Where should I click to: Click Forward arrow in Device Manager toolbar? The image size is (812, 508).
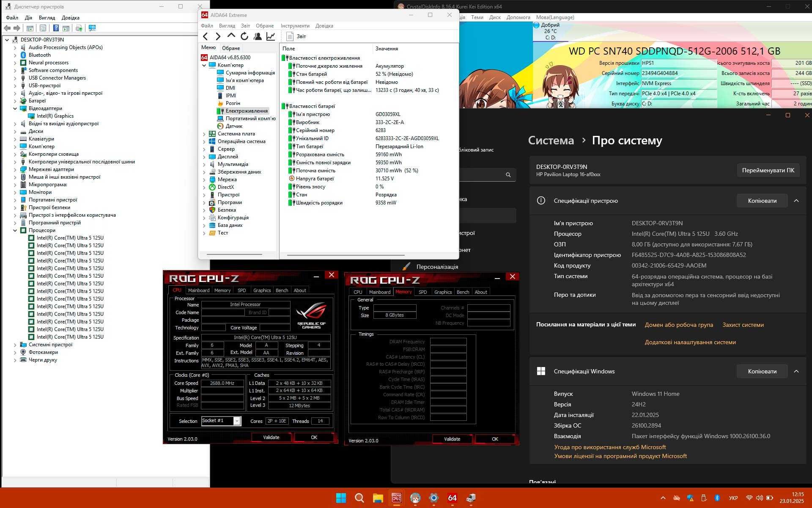(x=17, y=28)
